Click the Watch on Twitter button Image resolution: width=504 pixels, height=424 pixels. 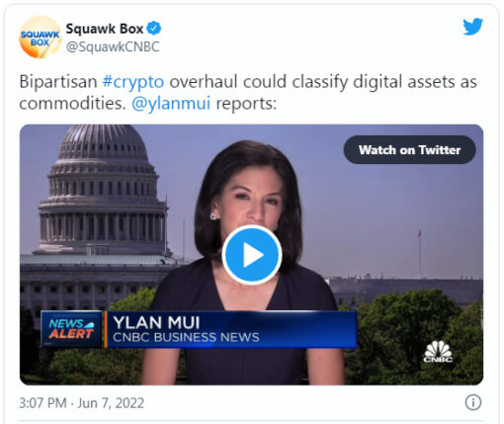409,150
